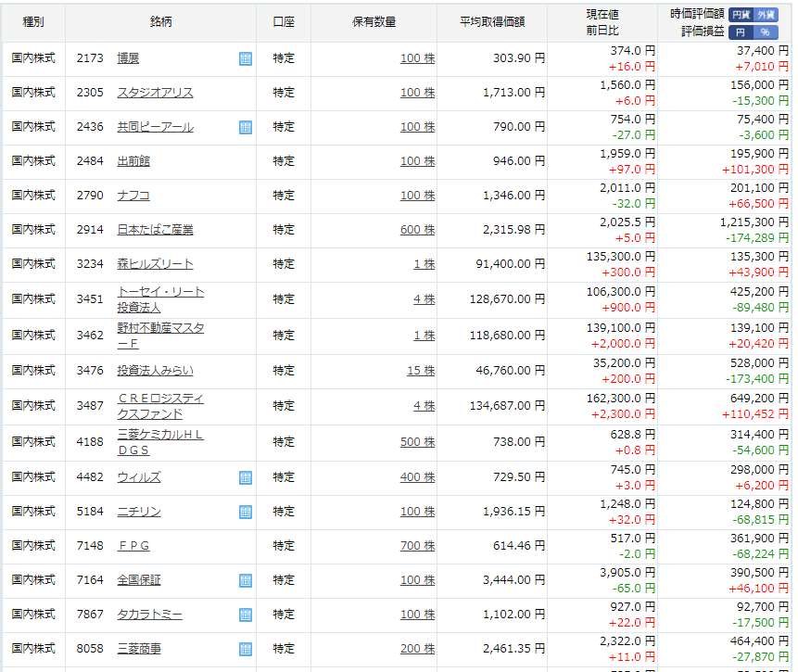The width and height of the screenshot is (798, 672).
Task: Open the calendar icon for タカラトミー
Action: click(246, 615)
